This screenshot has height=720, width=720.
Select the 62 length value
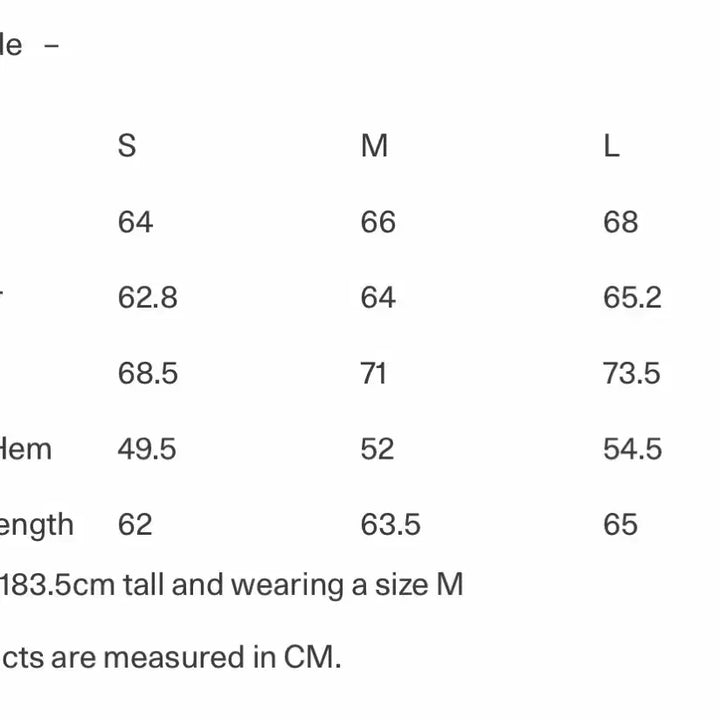135,525
